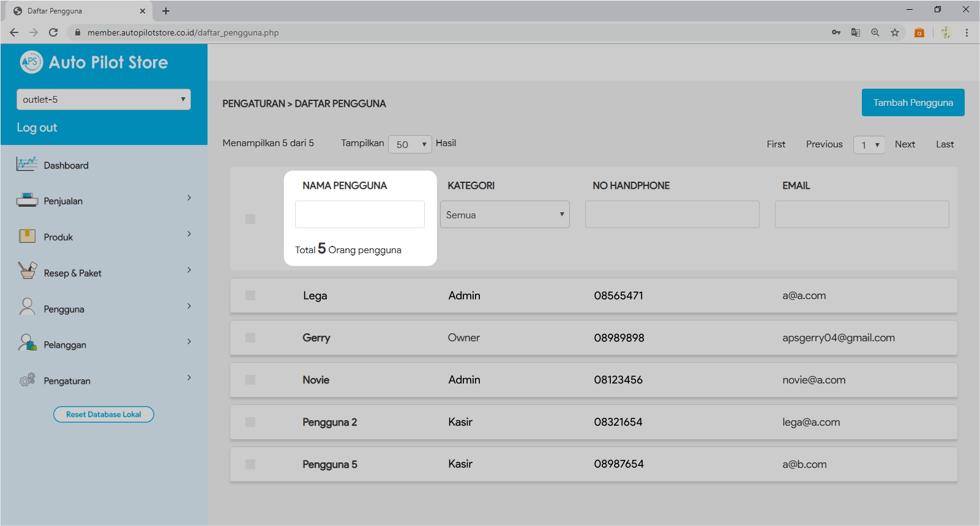Click the Nama Pengguna search field

pyautogui.click(x=359, y=215)
